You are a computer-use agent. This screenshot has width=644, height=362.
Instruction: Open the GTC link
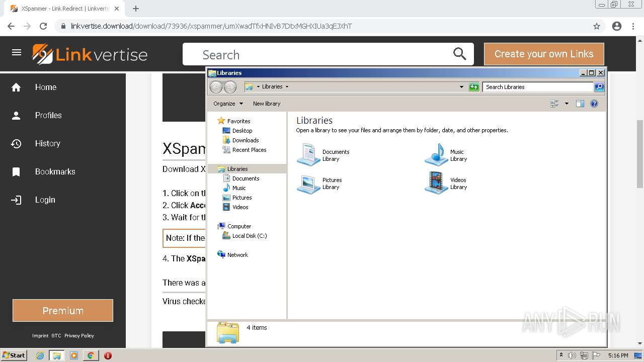[x=56, y=336]
